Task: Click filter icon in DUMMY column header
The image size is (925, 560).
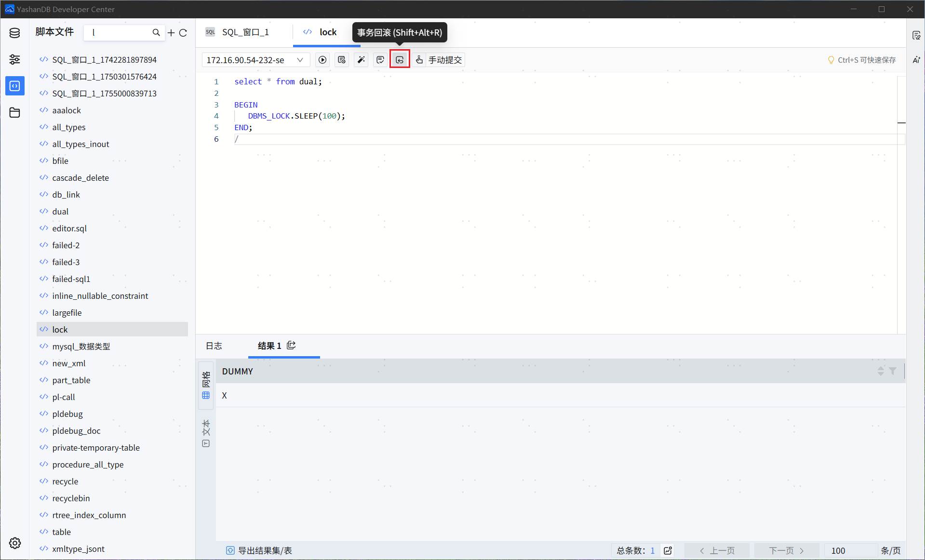Action: coord(893,371)
